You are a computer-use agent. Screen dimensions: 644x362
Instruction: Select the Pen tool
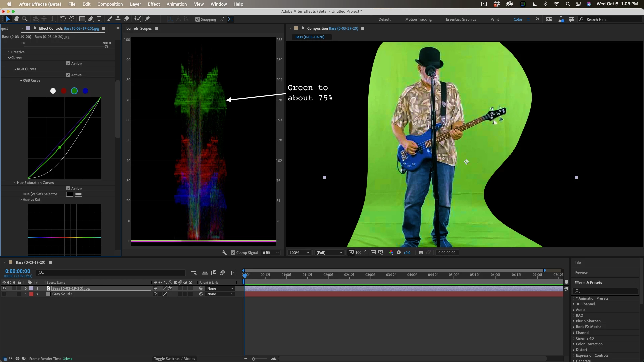click(91, 19)
